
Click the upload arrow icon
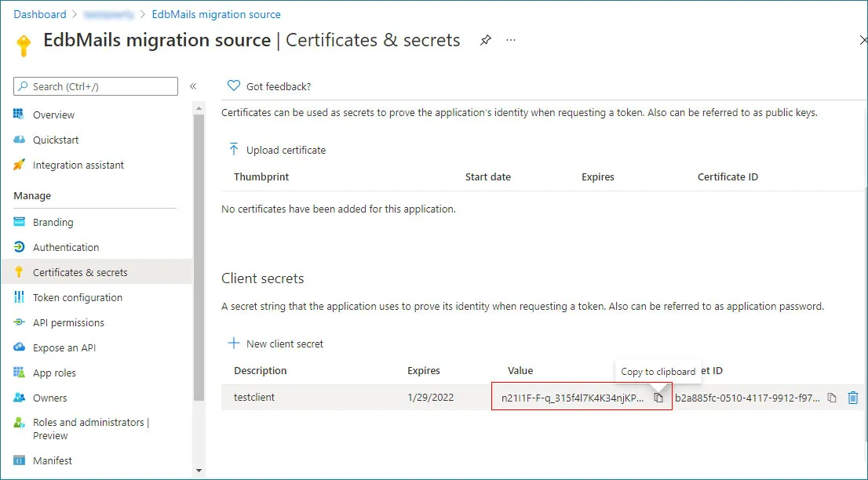click(234, 149)
